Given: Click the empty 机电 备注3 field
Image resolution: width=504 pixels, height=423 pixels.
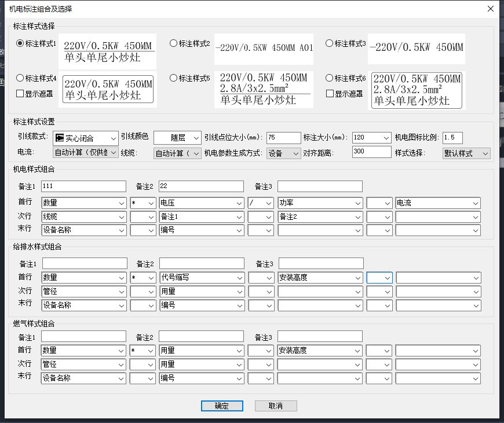Looking at the screenshot, I should coord(320,186).
